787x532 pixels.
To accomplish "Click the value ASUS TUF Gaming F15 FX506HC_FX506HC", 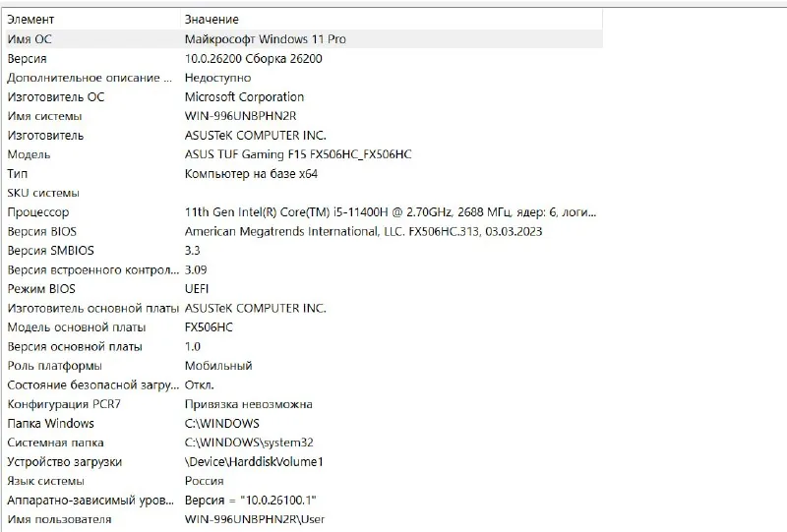I will coord(298,154).
